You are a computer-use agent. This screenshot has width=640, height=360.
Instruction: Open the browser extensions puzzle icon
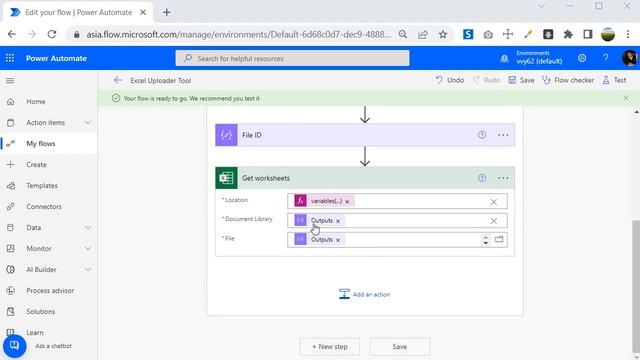coord(568,34)
